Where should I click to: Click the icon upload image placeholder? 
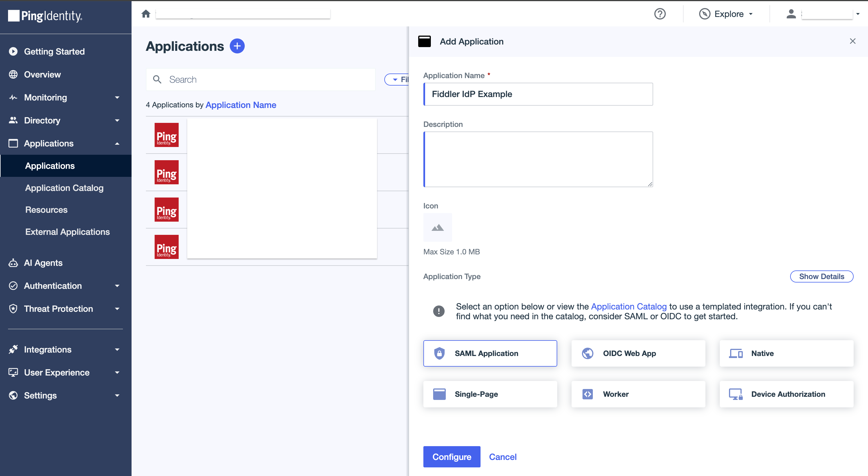[437, 227]
